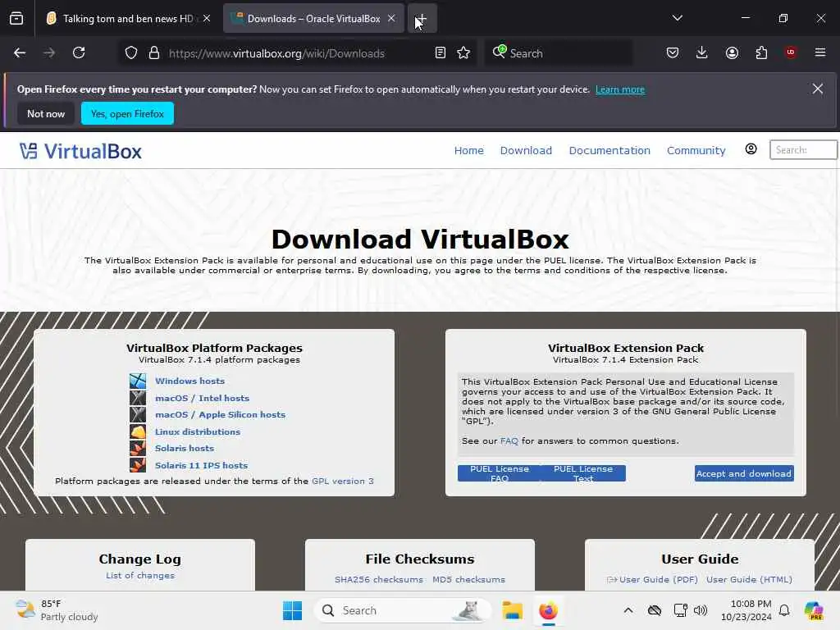Click Not now button

tap(46, 113)
